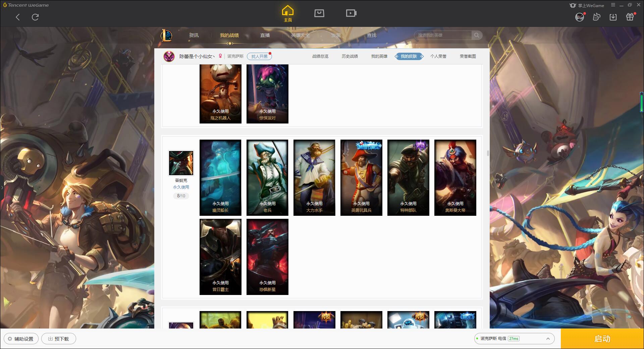Open 辅助设置 settings button

pyautogui.click(x=21, y=339)
